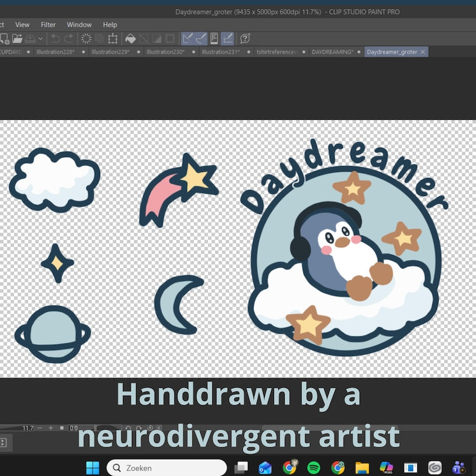Click the zoom in plus button

tap(51, 428)
